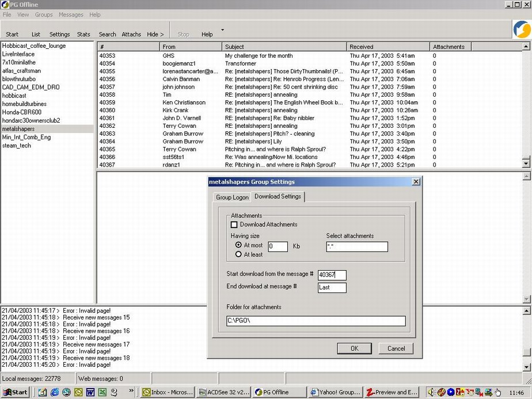Expand the toolbar options drop-down arrow
532x399 pixels.
222,30
